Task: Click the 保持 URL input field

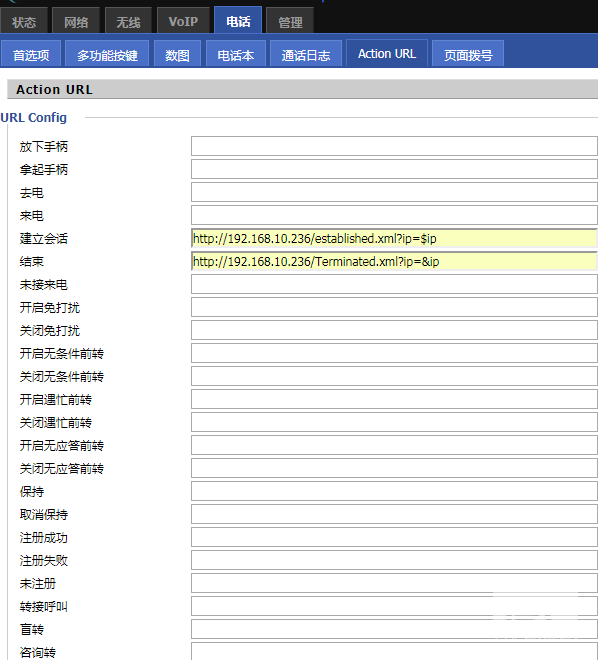Action: click(394, 491)
